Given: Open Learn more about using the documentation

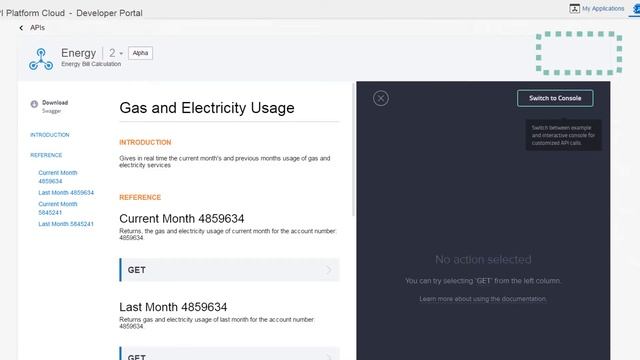Looking at the screenshot, I should (x=483, y=299).
